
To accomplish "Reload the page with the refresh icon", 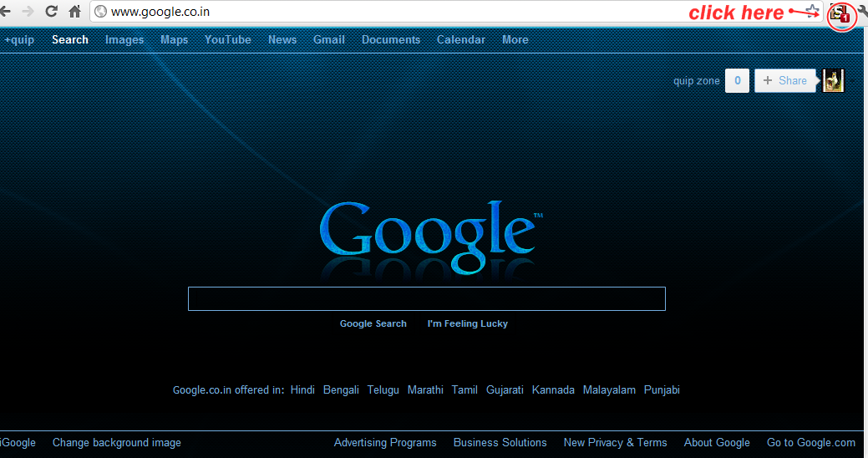I will (52, 11).
